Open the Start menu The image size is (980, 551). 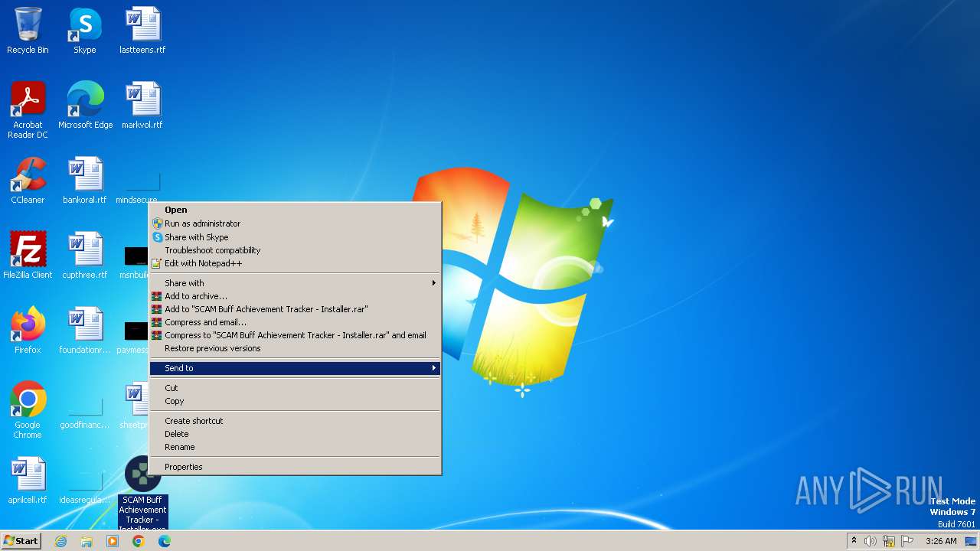coord(21,541)
